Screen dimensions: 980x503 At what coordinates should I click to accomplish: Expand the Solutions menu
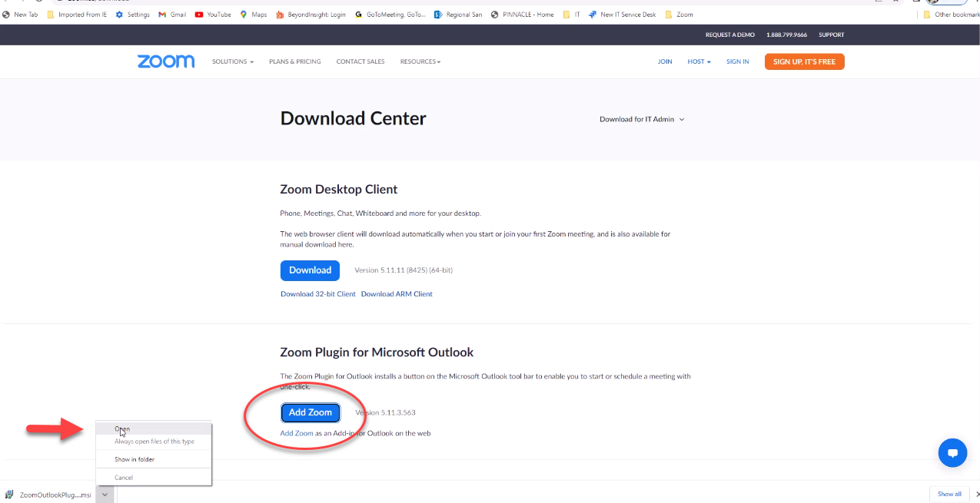pyautogui.click(x=232, y=61)
